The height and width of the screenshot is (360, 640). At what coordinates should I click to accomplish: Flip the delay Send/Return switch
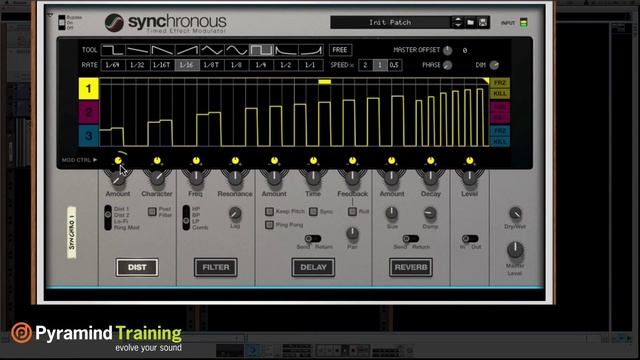[x=313, y=238]
